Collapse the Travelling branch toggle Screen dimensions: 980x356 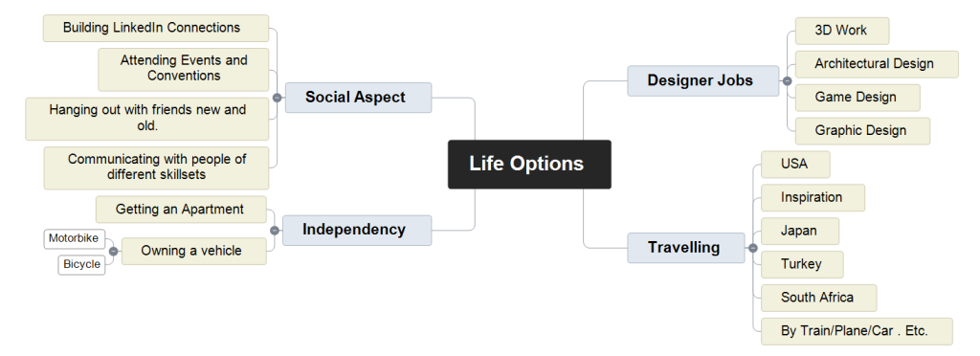pyautogui.click(x=752, y=248)
